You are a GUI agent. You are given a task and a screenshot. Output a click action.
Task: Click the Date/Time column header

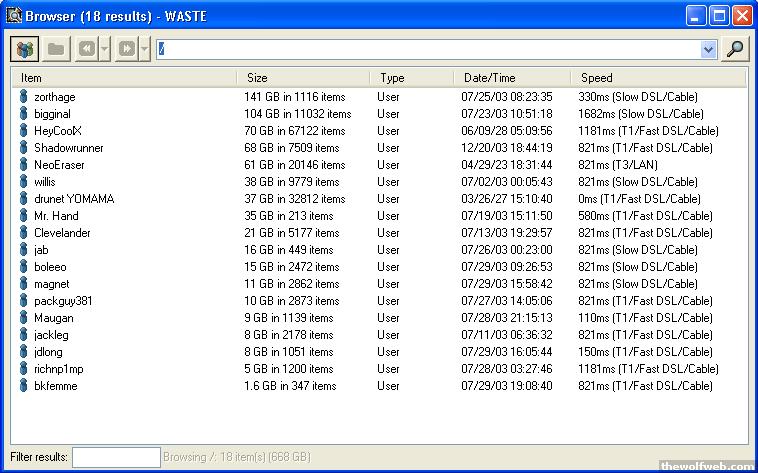[511, 77]
